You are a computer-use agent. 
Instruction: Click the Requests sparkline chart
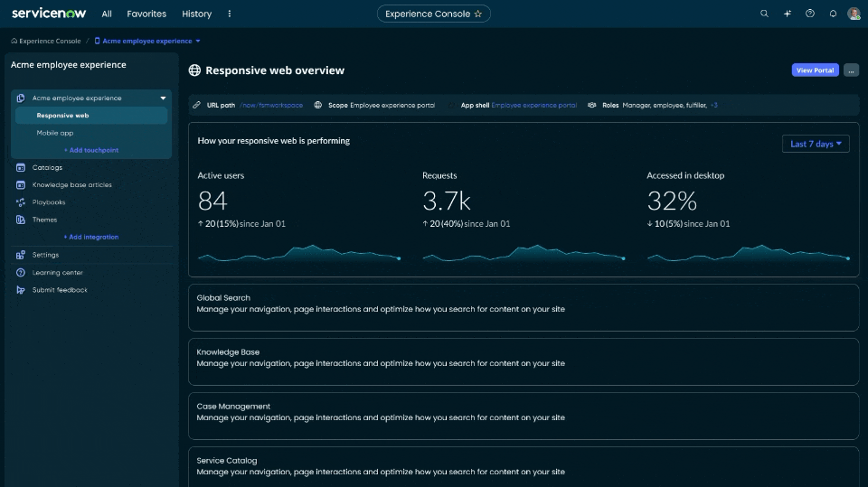point(524,253)
